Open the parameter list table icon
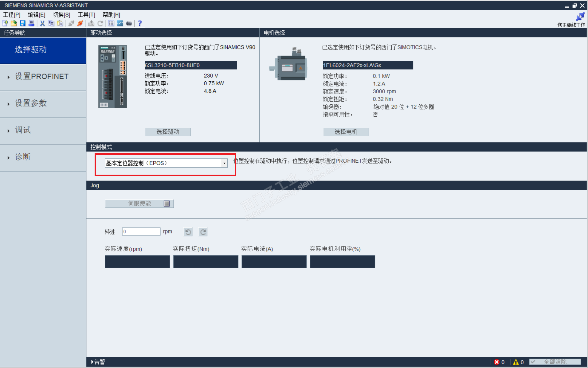The height and width of the screenshot is (368, 588). point(111,23)
